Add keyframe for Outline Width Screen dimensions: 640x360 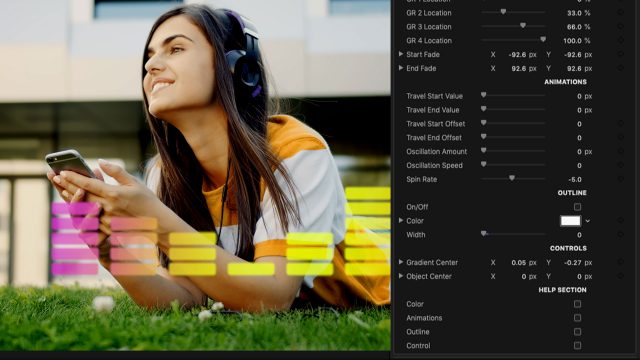(x=620, y=235)
